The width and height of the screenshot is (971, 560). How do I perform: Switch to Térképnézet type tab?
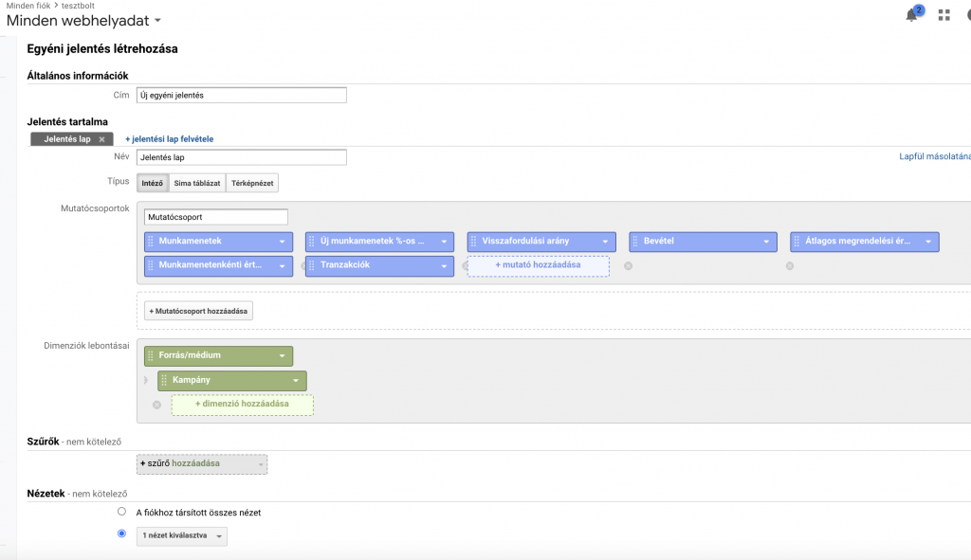pos(252,183)
